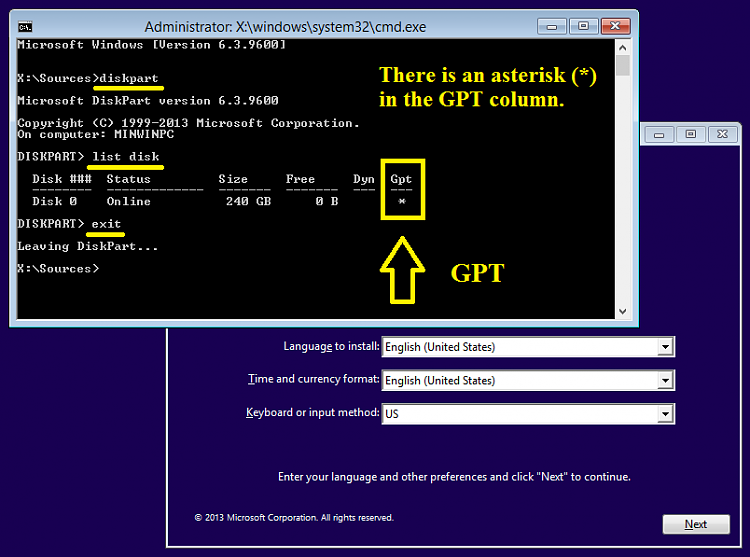
Task: Click the '0 B' free space value
Action: (327, 201)
